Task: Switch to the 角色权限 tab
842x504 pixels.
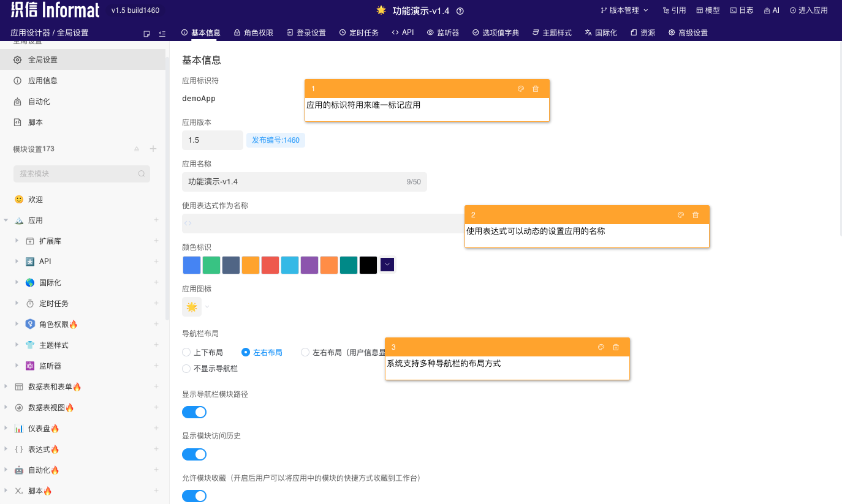Action: pos(253,32)
